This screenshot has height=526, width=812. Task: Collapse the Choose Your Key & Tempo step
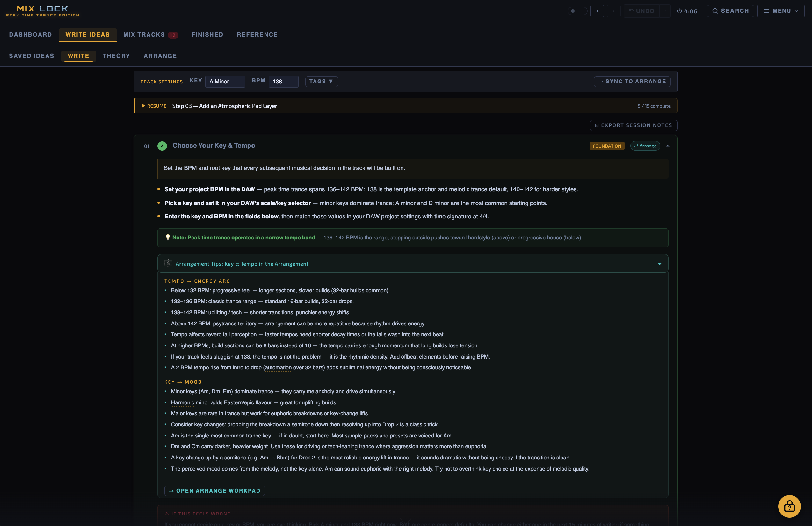pyautogui.click(x=668, y=146)
